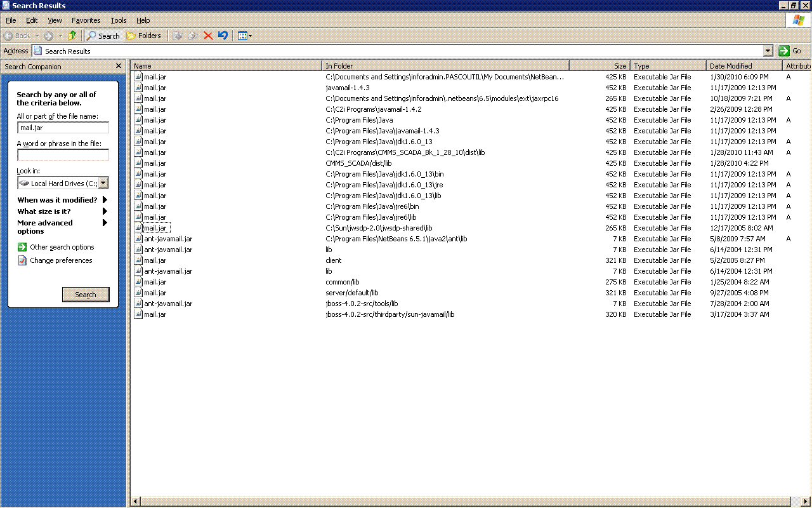Open the Tools menu

(118, 20)
